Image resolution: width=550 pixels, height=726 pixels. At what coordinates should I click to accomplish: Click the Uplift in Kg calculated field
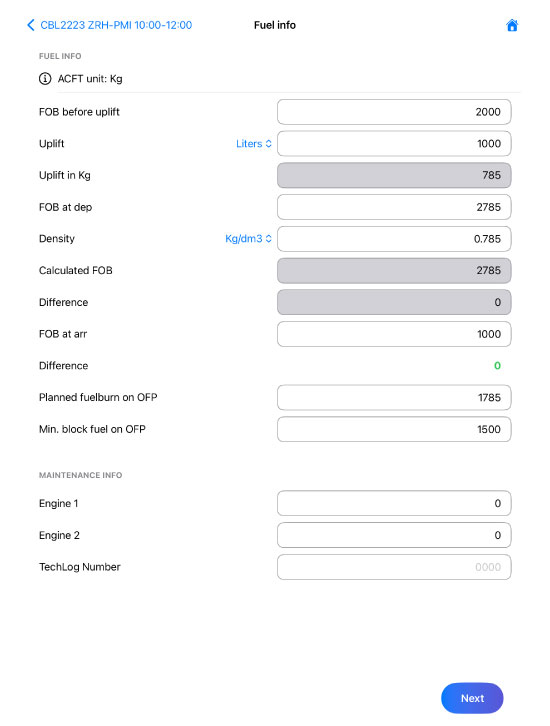(394, 175)
